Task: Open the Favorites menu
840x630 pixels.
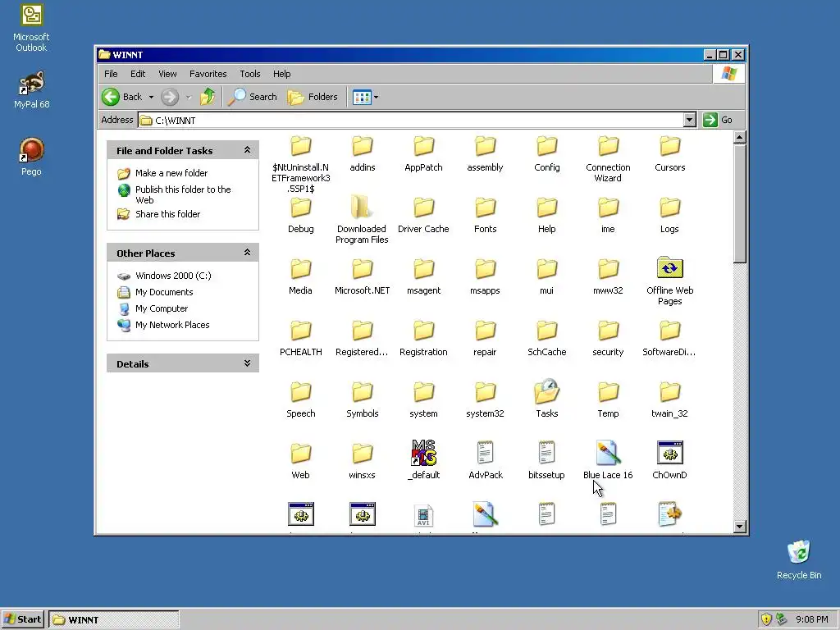Action: [x=208, y=74]
